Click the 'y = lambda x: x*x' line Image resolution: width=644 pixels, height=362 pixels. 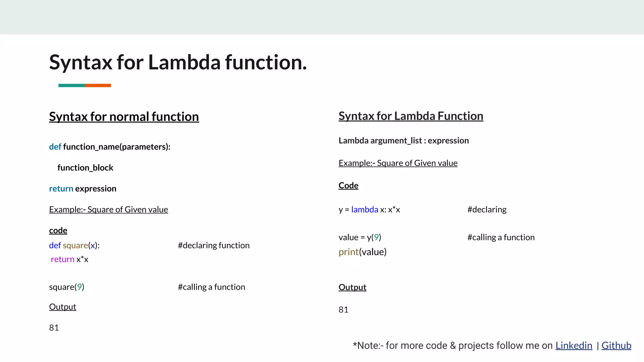pyautogui.click(x=369, y=210)
